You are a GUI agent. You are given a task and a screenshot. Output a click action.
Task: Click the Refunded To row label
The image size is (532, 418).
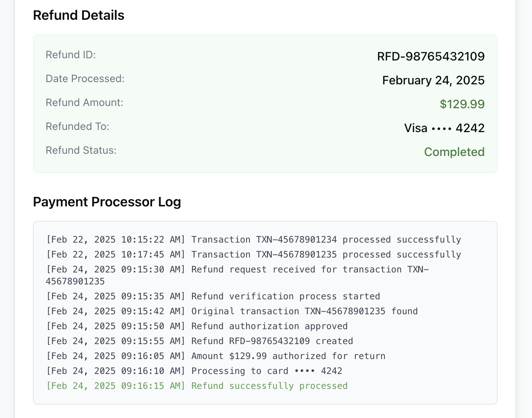(x=77, y=127)
